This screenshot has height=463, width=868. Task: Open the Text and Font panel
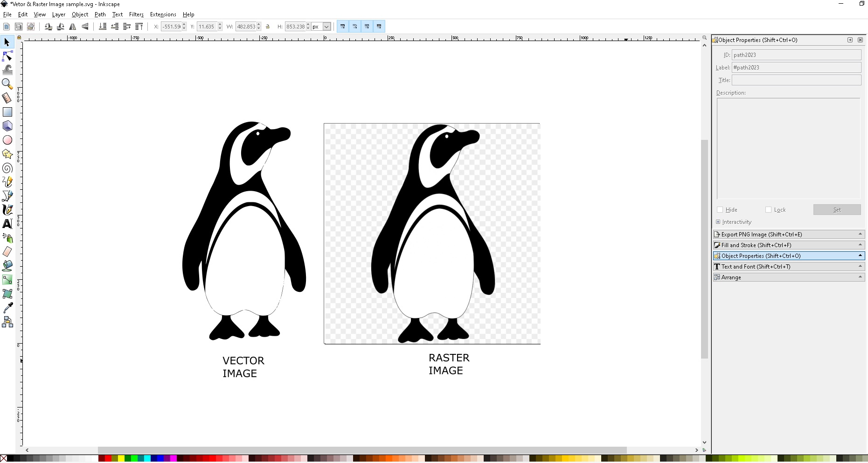789,267
